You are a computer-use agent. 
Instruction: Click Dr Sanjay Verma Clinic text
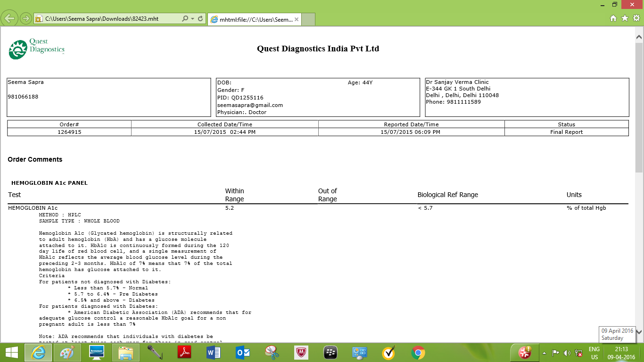point(457,82)
